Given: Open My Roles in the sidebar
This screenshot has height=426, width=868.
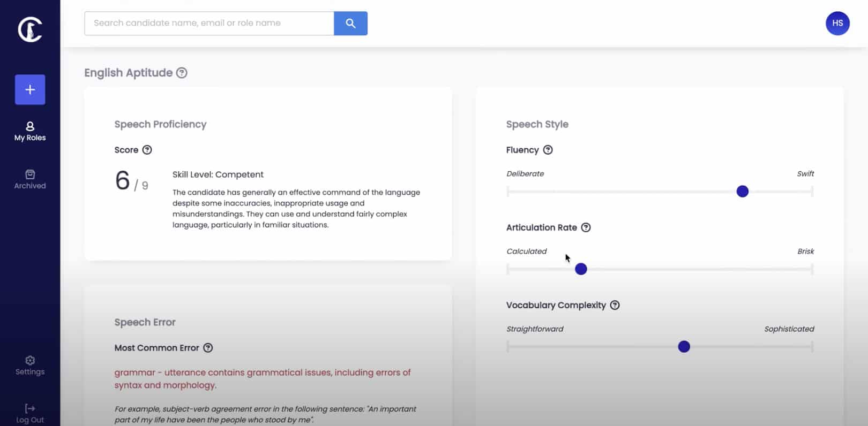Looking at the screenshot, I should point(30,131).
